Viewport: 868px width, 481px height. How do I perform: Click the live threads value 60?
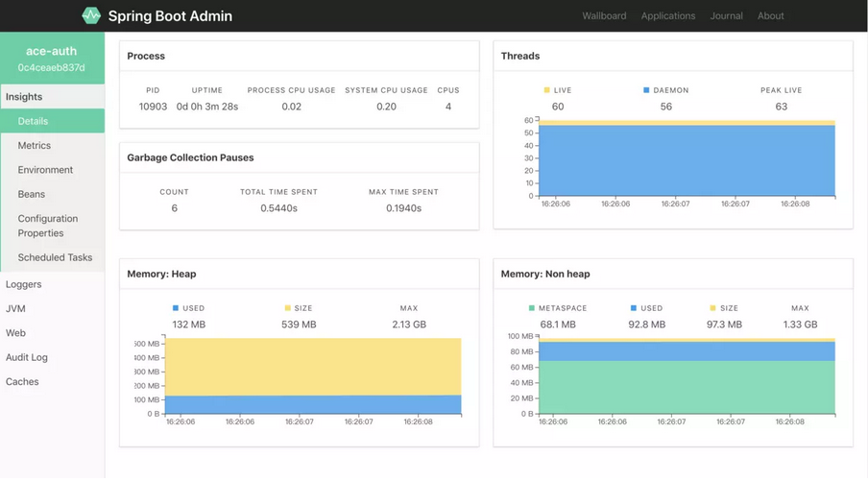[558, 107]
